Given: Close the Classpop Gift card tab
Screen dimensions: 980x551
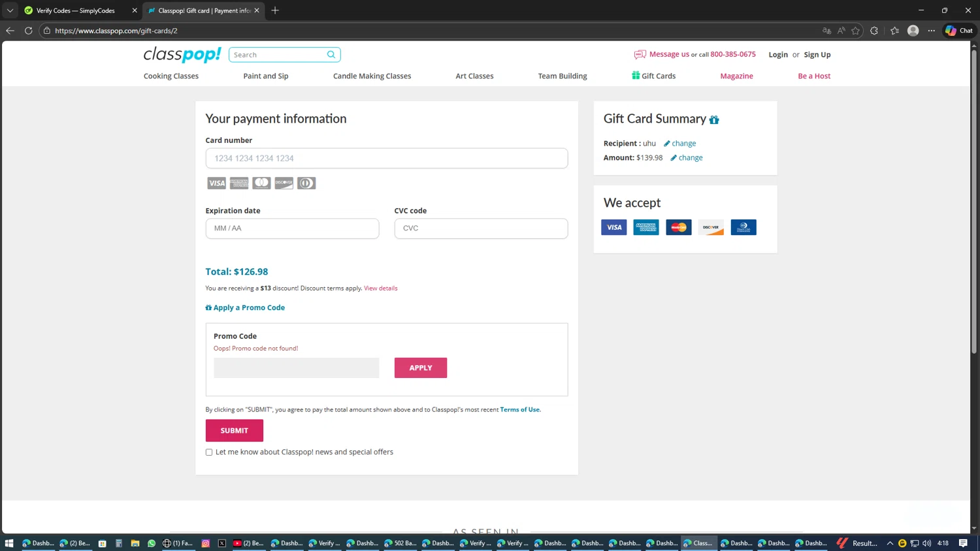Looking at the screenshot, I should [257, 10].
